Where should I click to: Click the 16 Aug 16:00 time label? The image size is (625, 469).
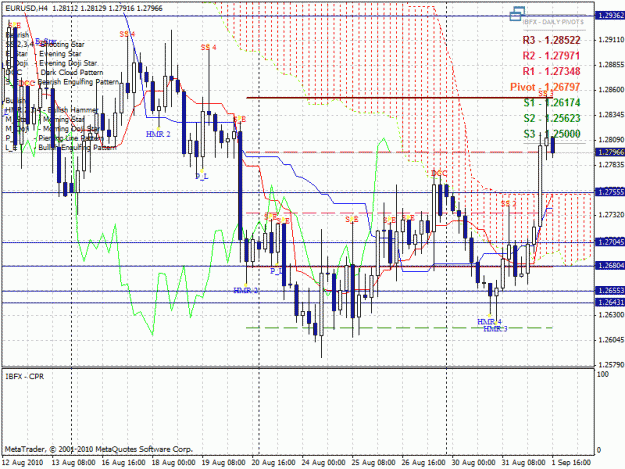(x=124, y=462)
